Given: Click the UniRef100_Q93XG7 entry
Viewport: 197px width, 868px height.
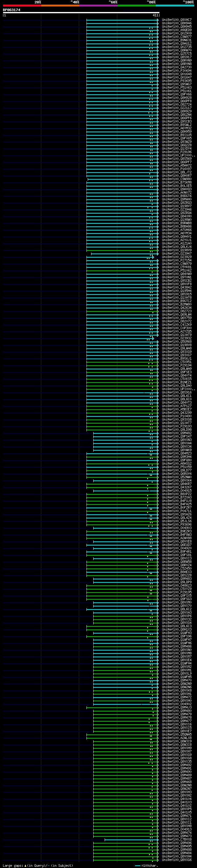Looking at the screenshot, I should point(177,355).
